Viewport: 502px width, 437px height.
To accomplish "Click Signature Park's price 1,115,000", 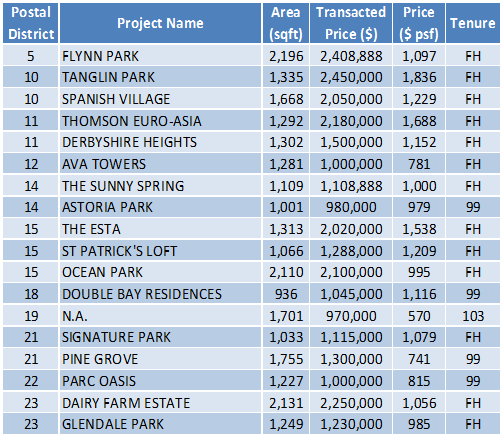I will pyautogui.click(x=351, y=337).
